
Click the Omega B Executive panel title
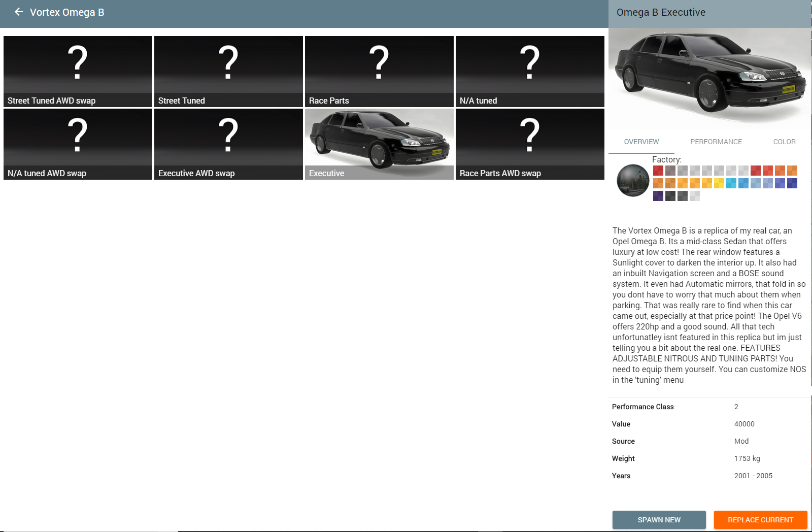tap(661, 12)
